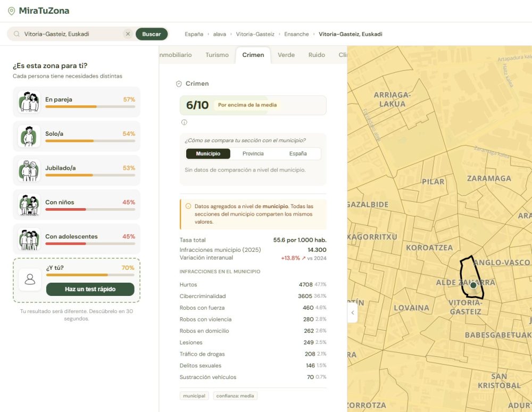The width and height of the screenshot is (532, 412).
Task: Expand the Con adolescentes profile card
Action: coord(77,239)
